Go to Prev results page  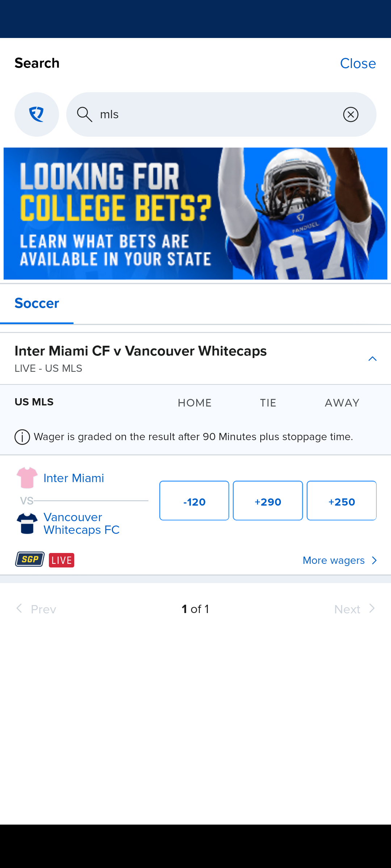(x=37, y=609)
